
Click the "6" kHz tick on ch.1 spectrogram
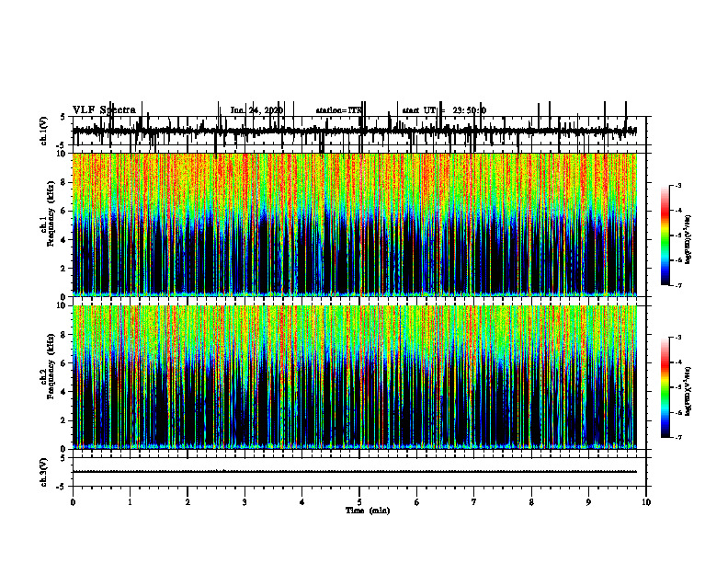pyautogui.click(x=65, y=211)
